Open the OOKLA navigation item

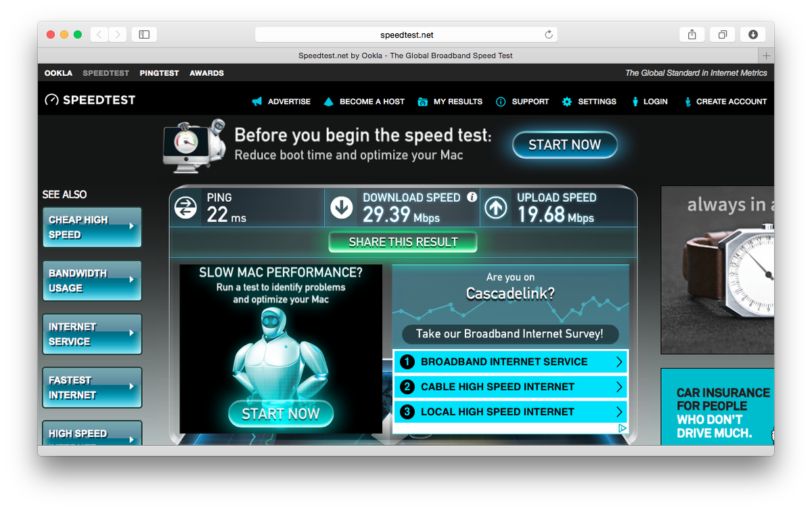pyautogui.click(x=58, y=73)
